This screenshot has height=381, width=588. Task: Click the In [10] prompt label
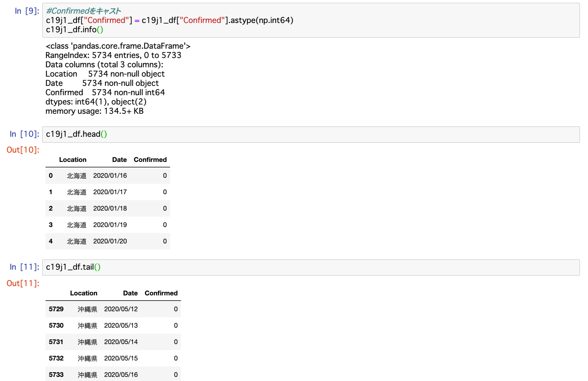[24, 134]
